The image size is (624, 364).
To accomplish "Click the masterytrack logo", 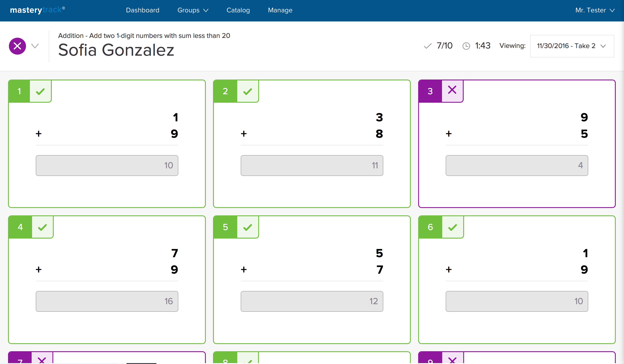I will [37, 10].
